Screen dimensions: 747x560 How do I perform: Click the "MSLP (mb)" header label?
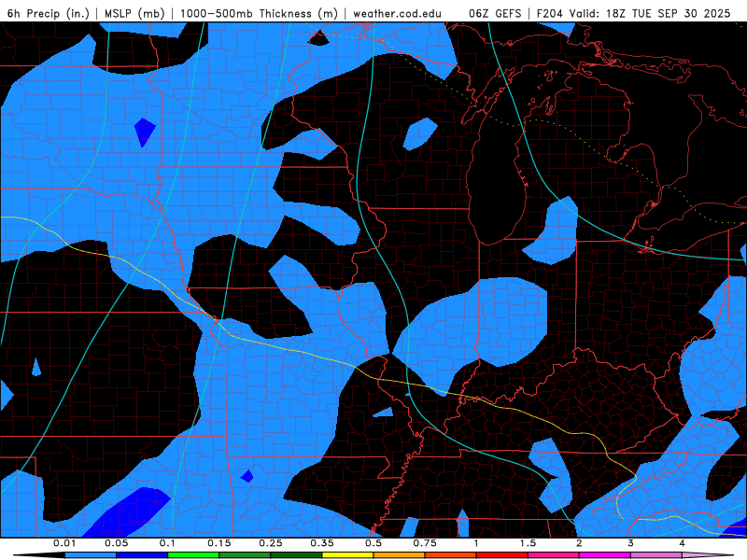click(134, 13)
